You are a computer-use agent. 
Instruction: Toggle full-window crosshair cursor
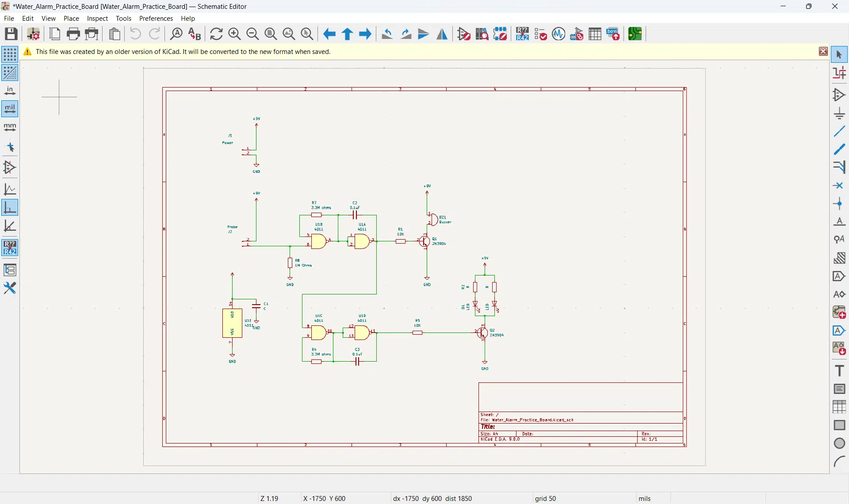pyautogui.click(x=10, y=147)
